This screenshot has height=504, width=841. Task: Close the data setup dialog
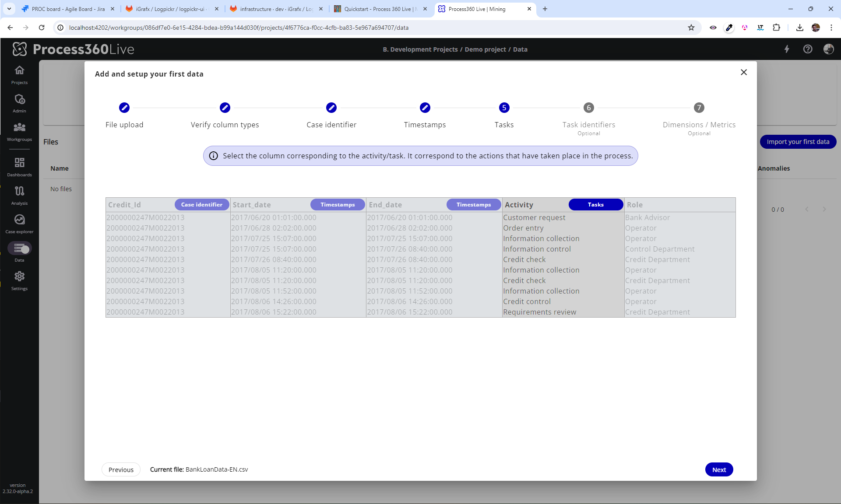(x=744, y=72)
